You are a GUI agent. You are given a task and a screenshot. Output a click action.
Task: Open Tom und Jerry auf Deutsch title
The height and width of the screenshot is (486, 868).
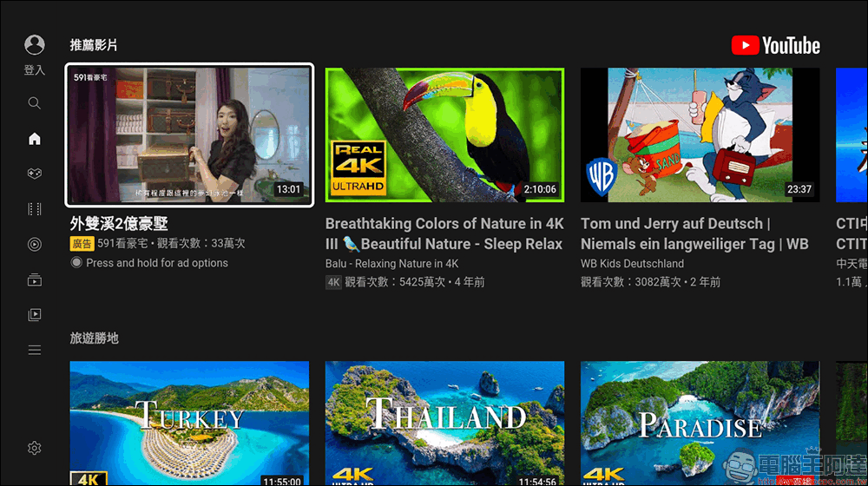(694, 233)
